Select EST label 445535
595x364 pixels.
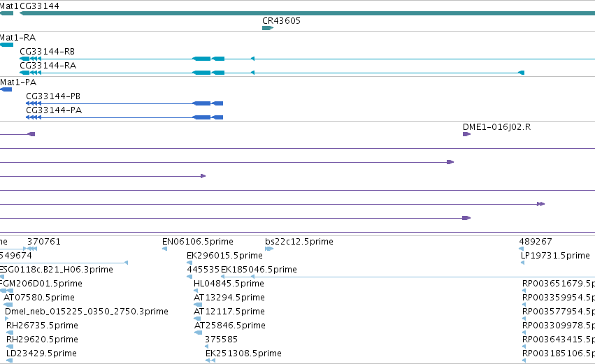pos(203,270)
